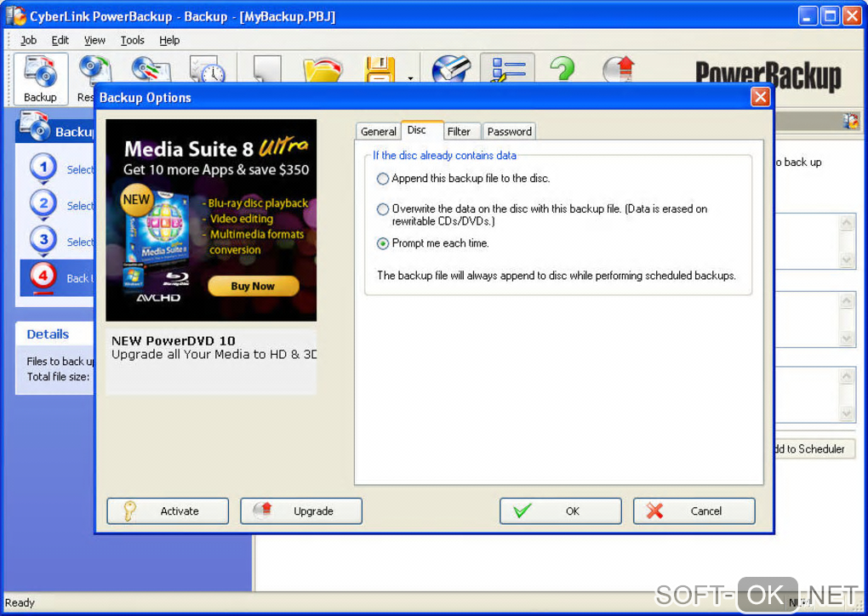Click scroll down arrow in first right-side list
Viewport: 868px width, 616px height.
coord(847,259)
